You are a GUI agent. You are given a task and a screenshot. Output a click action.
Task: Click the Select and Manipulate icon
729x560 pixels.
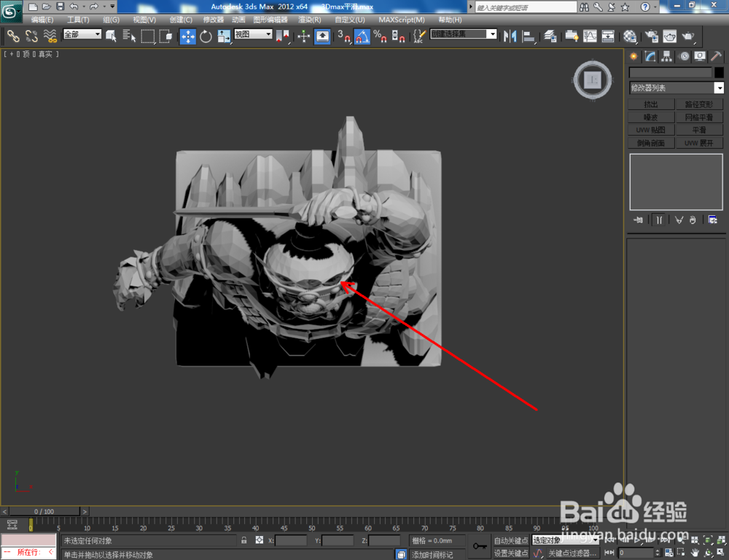coord(303,36)
